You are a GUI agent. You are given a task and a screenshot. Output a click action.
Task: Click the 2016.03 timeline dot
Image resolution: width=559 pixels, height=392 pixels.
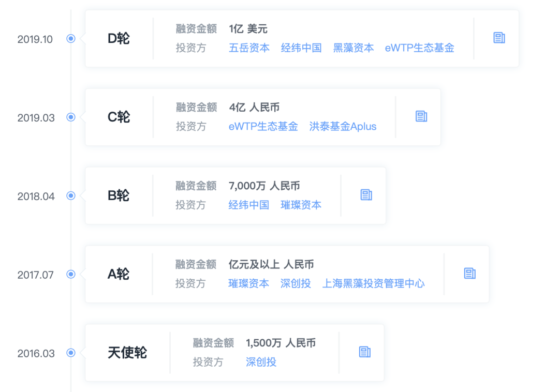coord(71,353)
